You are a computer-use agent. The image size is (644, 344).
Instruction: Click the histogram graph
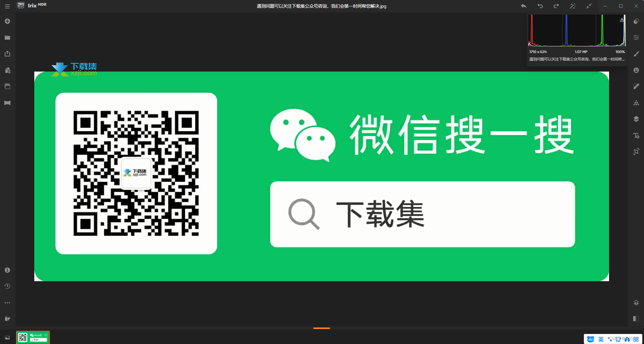(577, 31)
